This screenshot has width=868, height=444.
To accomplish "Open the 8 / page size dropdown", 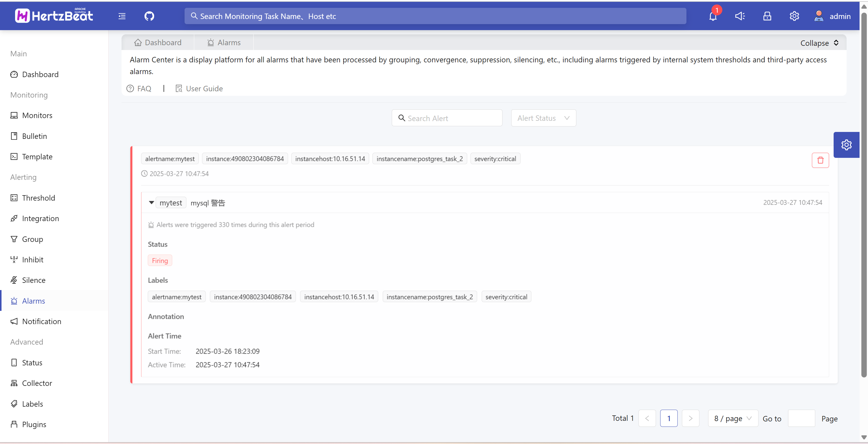I will (x=733, y=418).
